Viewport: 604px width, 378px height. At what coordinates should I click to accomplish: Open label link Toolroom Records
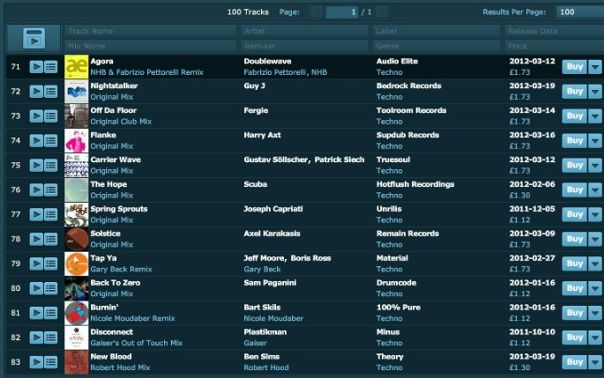click(411, 111)
